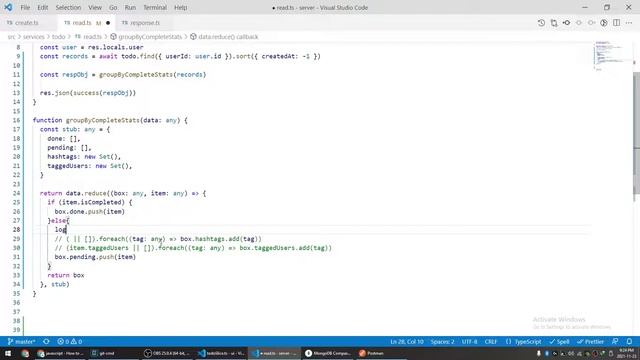The image size is (640, 360).
Task: Open the Run menu
Action: point(130,8)
